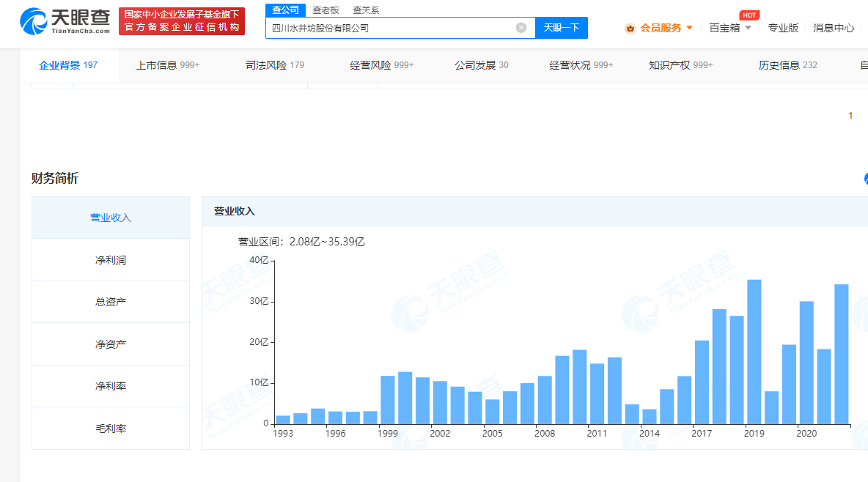Clear the search box with the X icon

521,28
